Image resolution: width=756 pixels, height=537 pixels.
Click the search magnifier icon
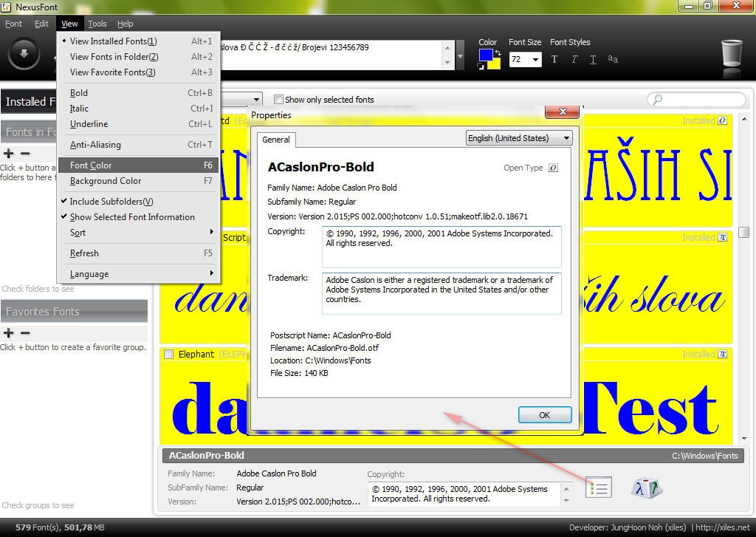(657, 100)
